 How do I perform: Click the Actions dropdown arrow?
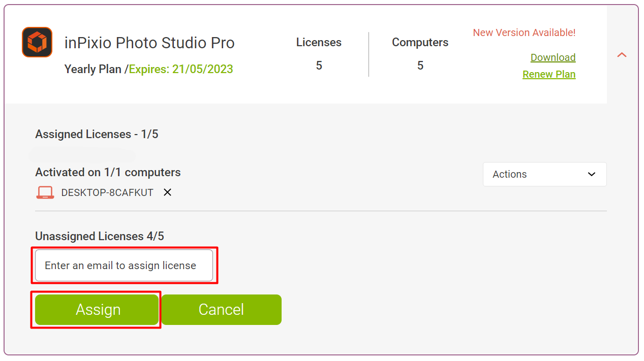(x=591, y=174)
